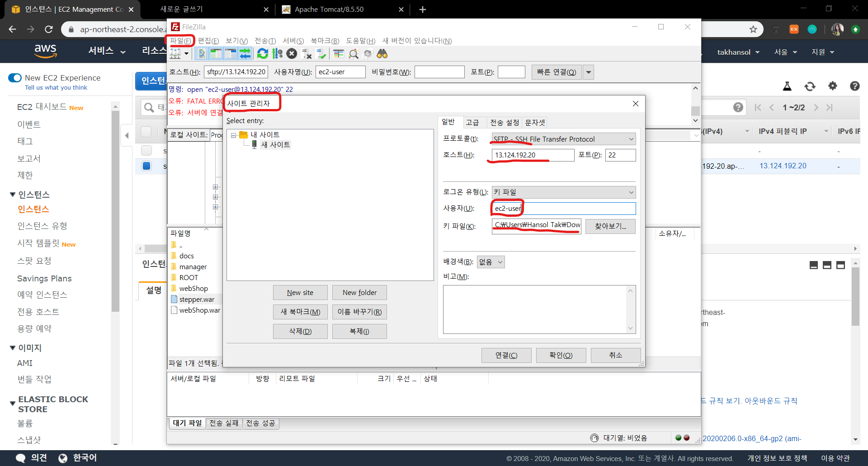Toggle New EC2 Experience switch
This screenshot has height=466, width=868.
15,78
